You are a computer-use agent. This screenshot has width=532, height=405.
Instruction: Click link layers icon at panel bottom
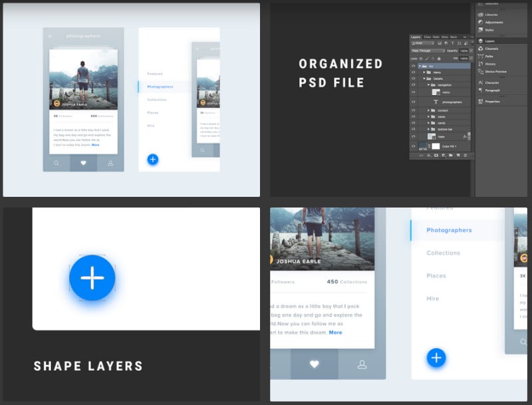click(422, 156)
